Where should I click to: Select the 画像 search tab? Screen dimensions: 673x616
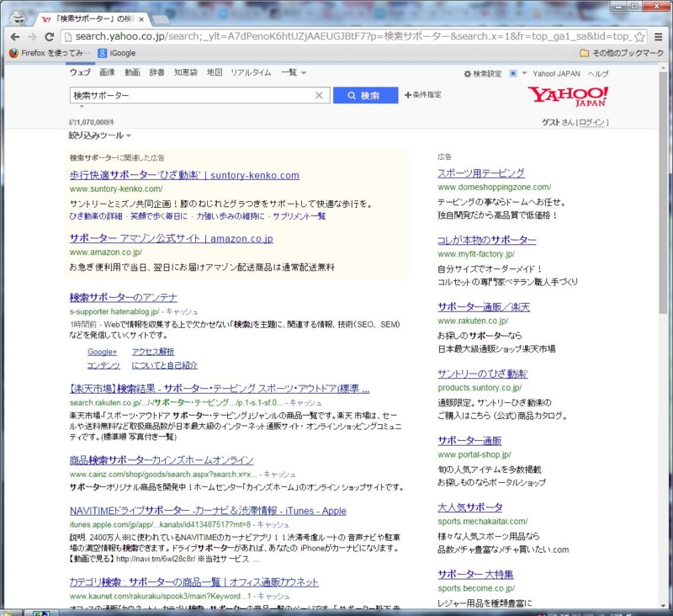(108, 72)
